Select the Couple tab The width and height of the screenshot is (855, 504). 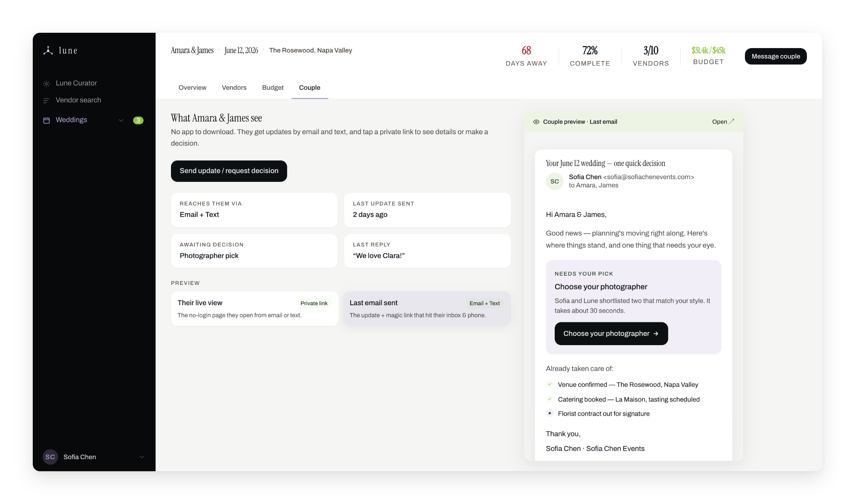click(x=310, y=88)
